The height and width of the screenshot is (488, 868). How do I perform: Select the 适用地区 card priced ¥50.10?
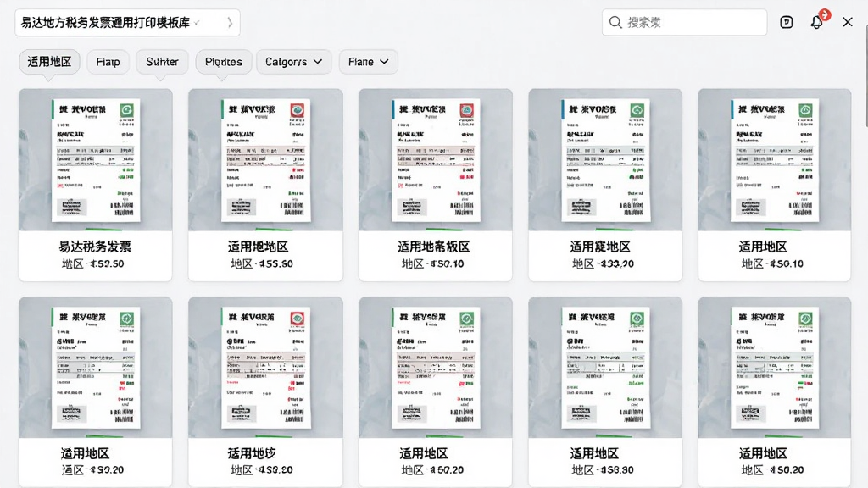[775, 185]
